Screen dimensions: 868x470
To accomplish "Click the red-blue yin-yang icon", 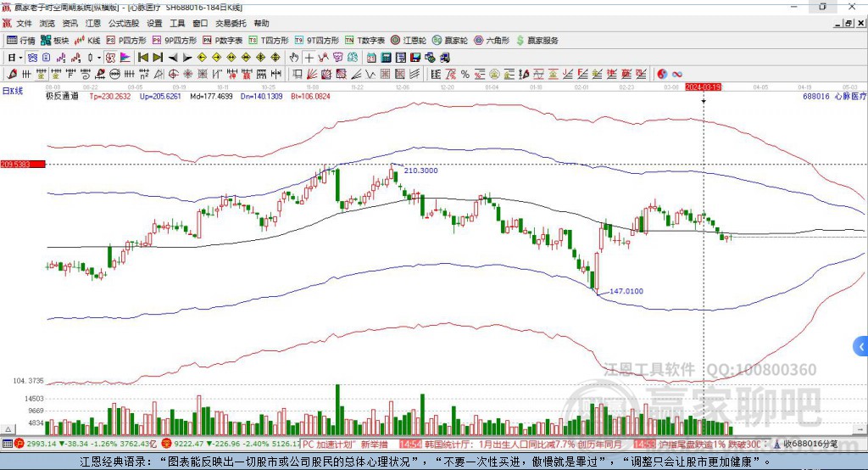I will point(662,74).
